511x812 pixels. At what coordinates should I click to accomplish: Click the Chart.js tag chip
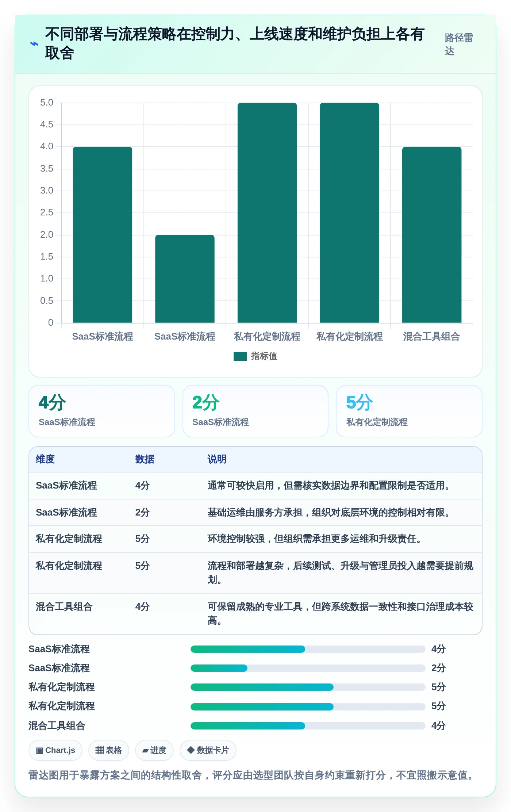pyautogui.click(x=55, y=750)
